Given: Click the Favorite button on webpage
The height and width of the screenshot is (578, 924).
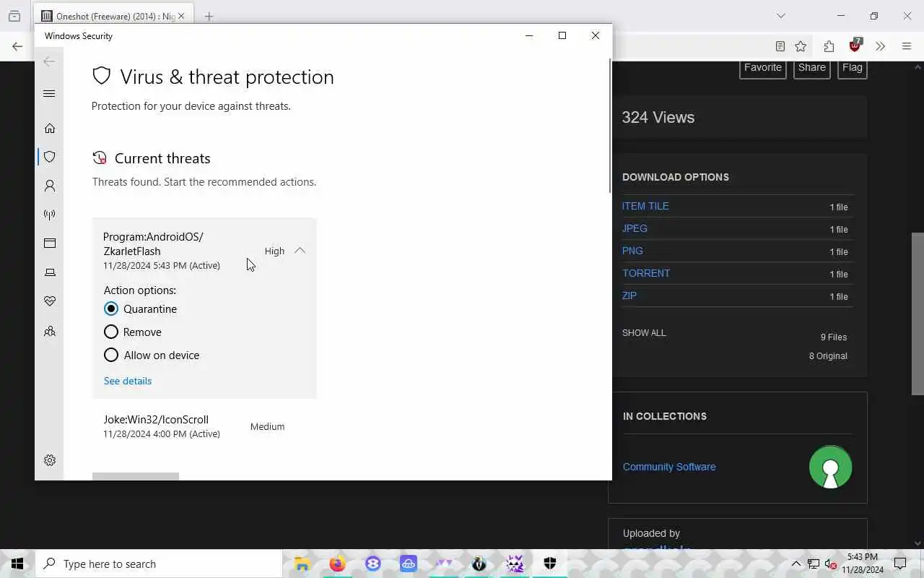Looking at the screenshot, I should [763, 68].
